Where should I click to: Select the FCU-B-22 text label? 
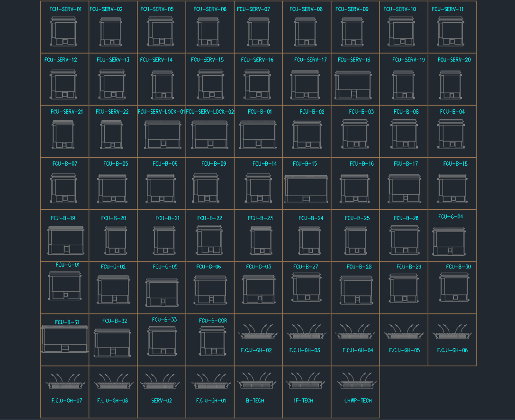209,218
